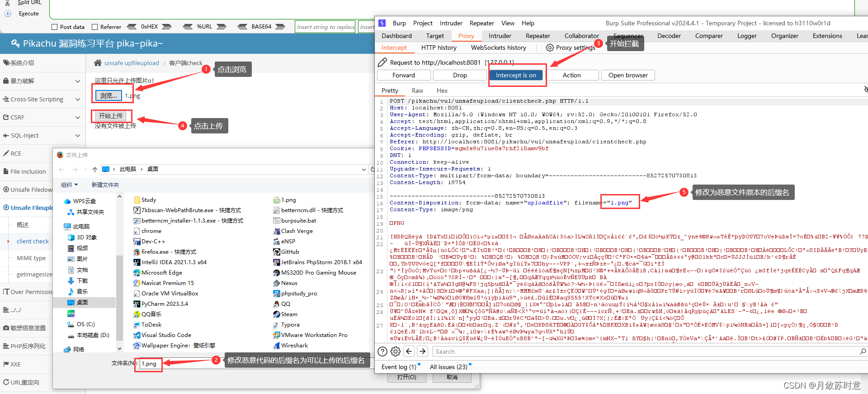Viewport: 868px width, 394px height.
Task: Select PyCharm 2023.3.4 shortcut
Action: click(160, 304)
